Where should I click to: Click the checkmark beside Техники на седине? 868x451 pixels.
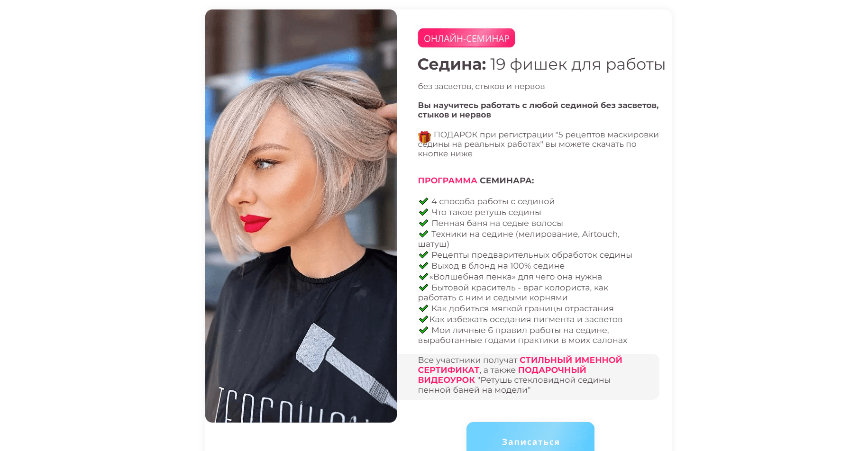click(423, 234)
